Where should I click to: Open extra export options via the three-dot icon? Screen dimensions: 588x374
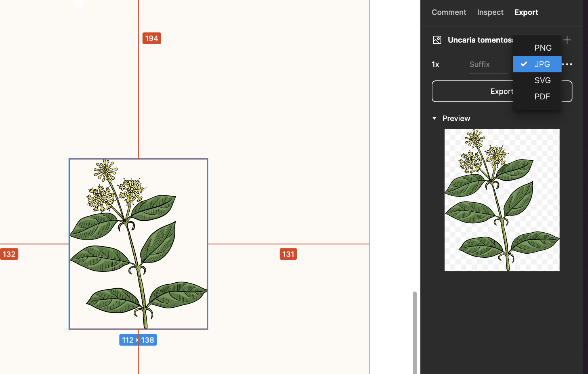coord(568,64)
